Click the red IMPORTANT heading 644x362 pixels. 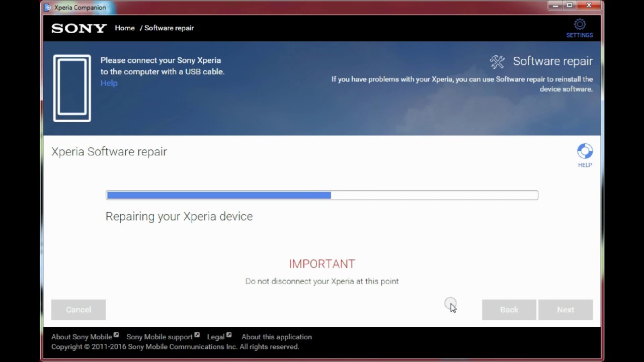322,264
